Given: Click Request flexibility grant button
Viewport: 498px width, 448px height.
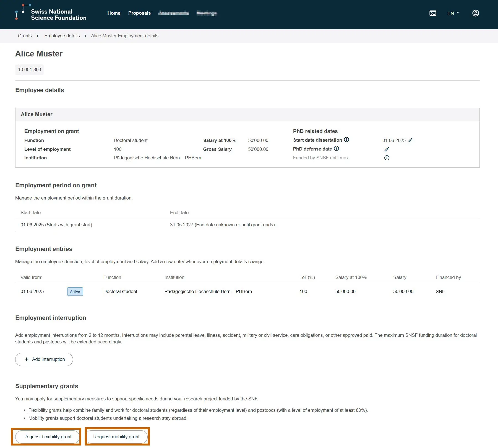Looking at the screenshot, I should tap(47, 437).
